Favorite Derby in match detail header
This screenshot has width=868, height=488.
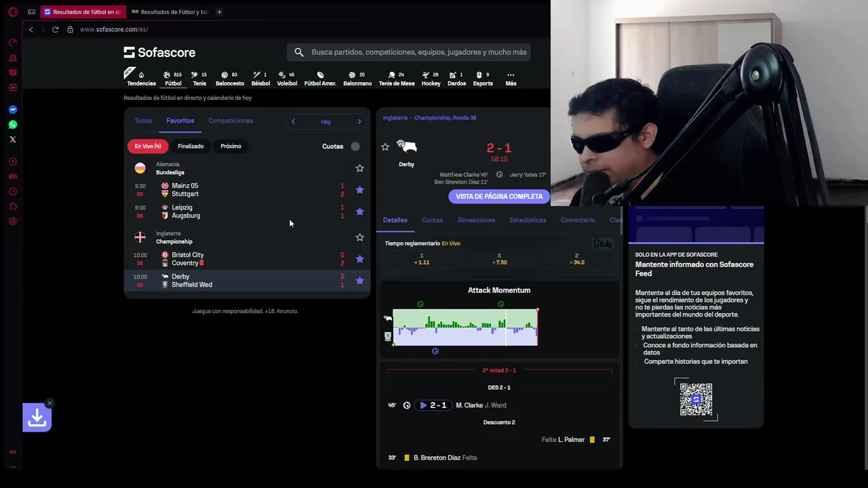pos(385,147)
